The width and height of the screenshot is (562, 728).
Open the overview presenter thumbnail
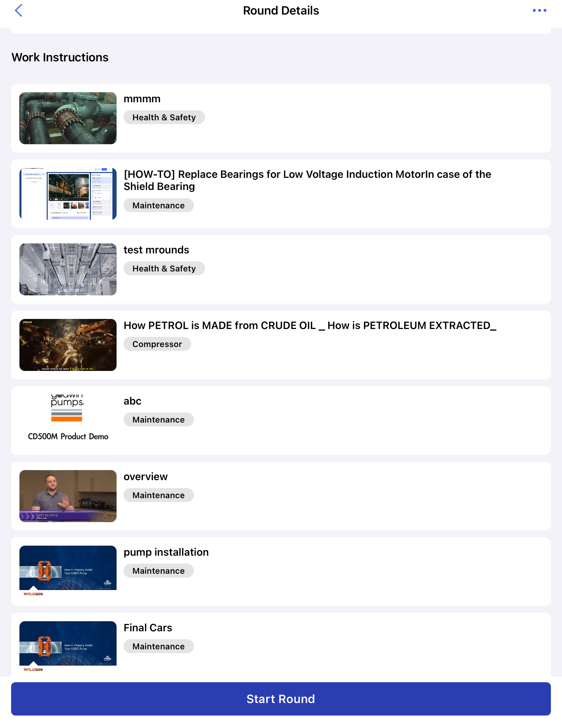68,496
